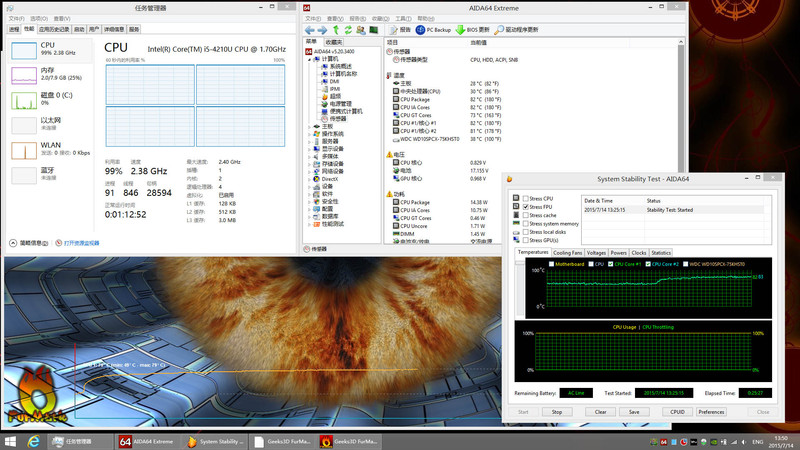The width and height of the screenshot is (800, 450).
Task: Expand the 操作系统 tree node
Action: tap(310, 133)
